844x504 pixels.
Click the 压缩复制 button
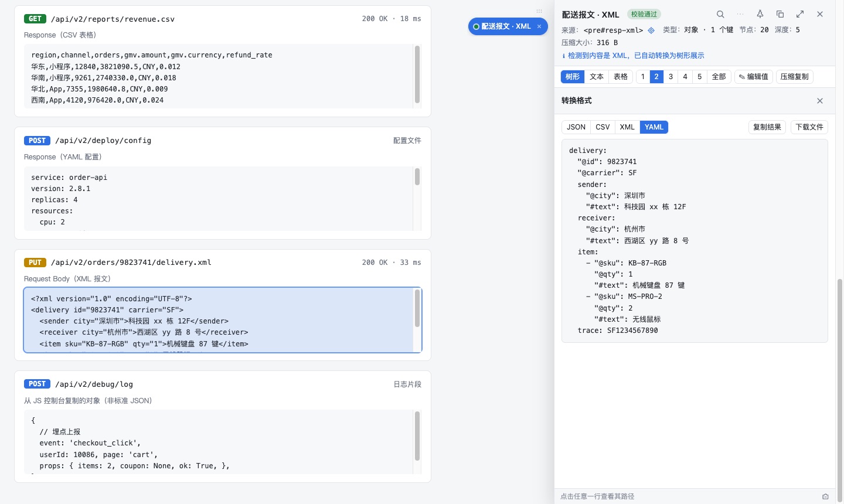pos(795,77)
